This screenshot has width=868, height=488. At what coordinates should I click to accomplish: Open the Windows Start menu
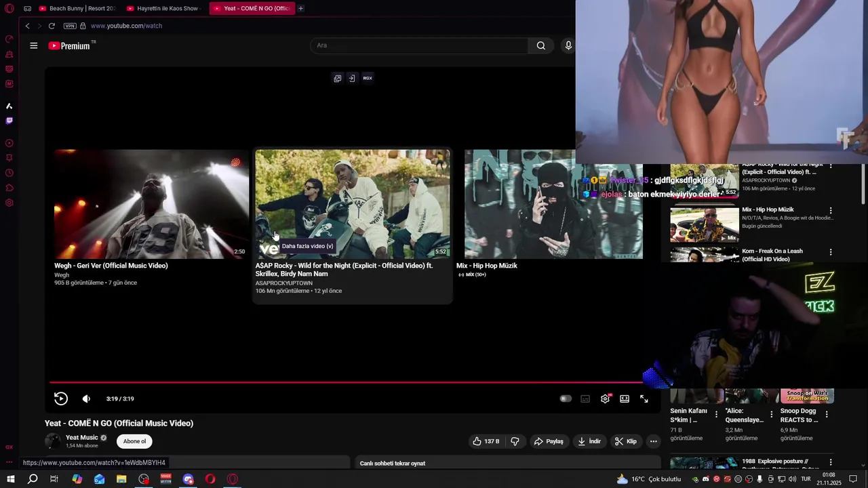click(x=10, y=479)
